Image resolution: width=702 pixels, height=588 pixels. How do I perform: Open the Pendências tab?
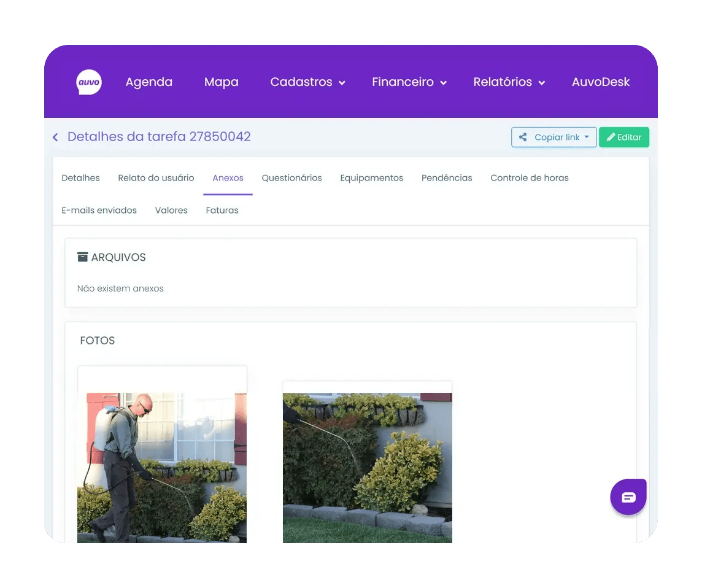[447, 178]
